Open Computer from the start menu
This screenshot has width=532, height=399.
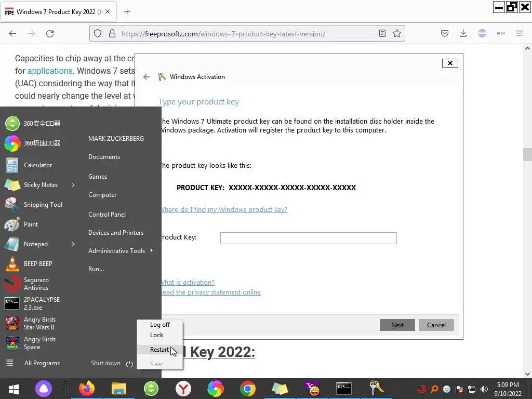point(102,195)
